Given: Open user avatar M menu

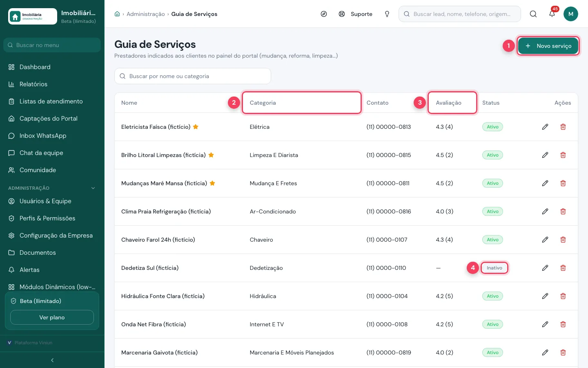Looking at the screenshot, I should pos(571,14).
